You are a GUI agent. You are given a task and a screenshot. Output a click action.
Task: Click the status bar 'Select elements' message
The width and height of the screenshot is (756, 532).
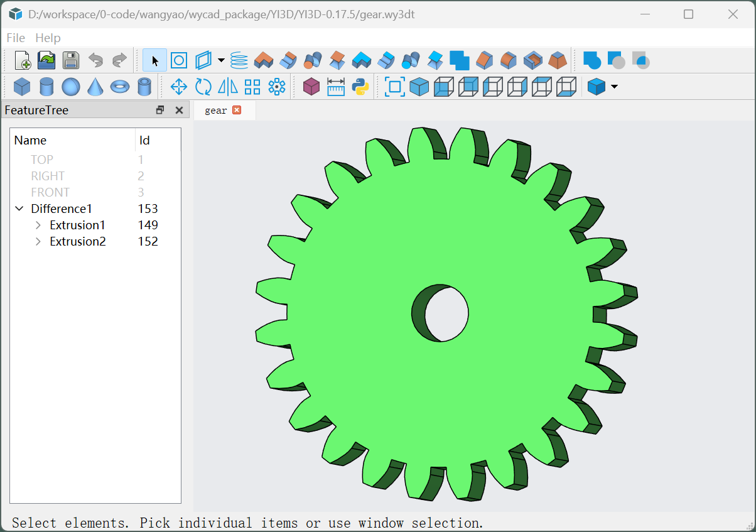click(x=247, y=523)
